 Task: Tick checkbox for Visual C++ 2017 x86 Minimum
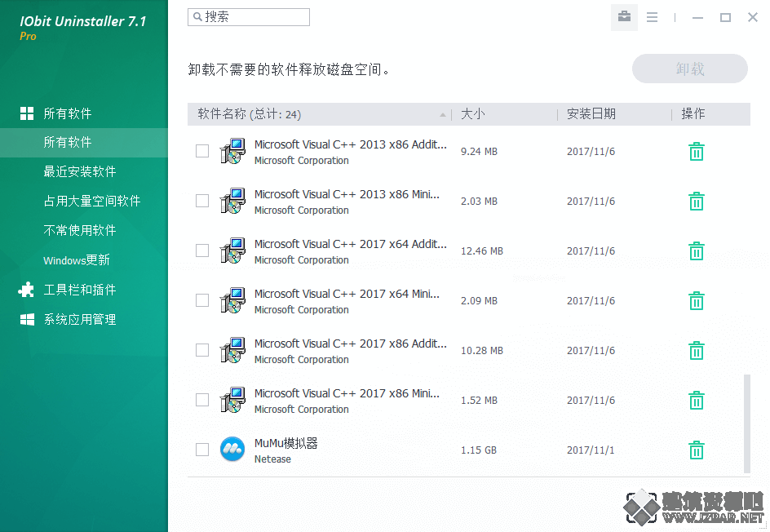[202, 400]
